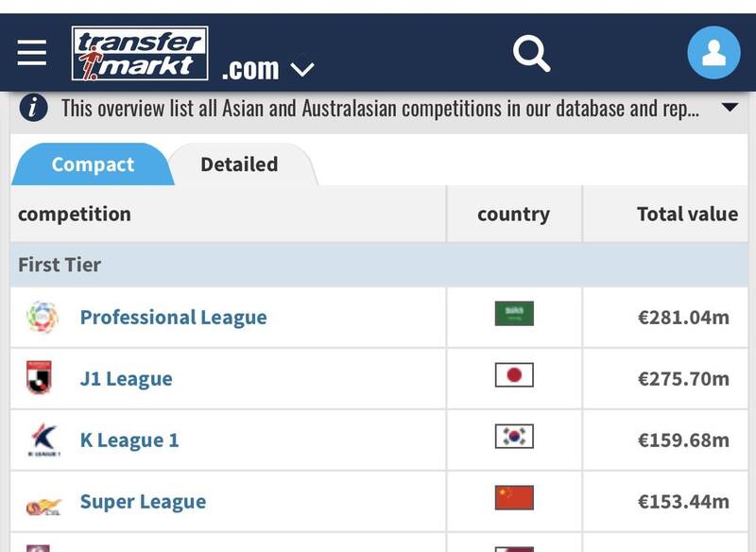This screenshot has height=552, width=756.
Task: Click the info icon in the notice bar
Action: click(33, 108)
